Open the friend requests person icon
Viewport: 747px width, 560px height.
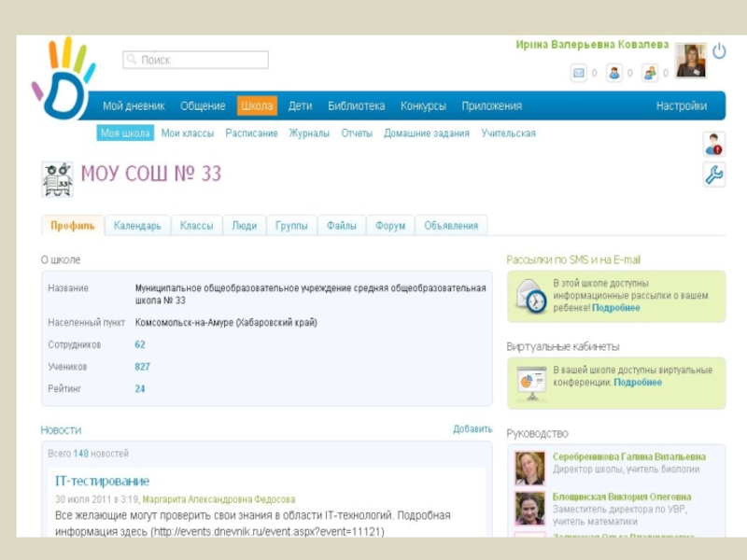click(614, 73)
